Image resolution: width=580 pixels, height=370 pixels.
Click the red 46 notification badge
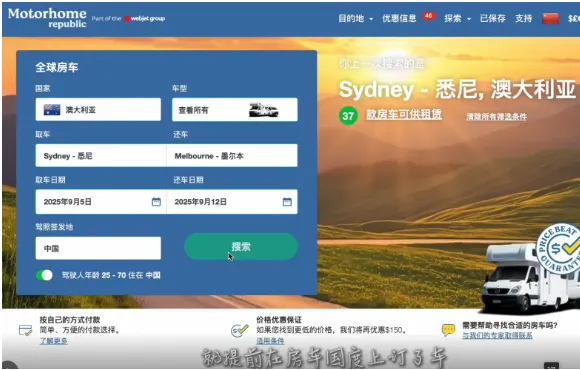pos(428,16)
